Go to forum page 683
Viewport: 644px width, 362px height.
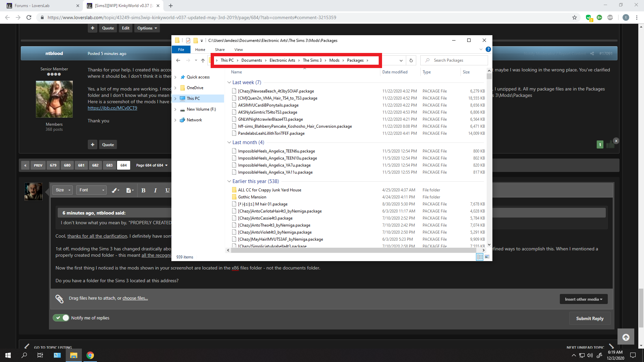coord(109,165)
